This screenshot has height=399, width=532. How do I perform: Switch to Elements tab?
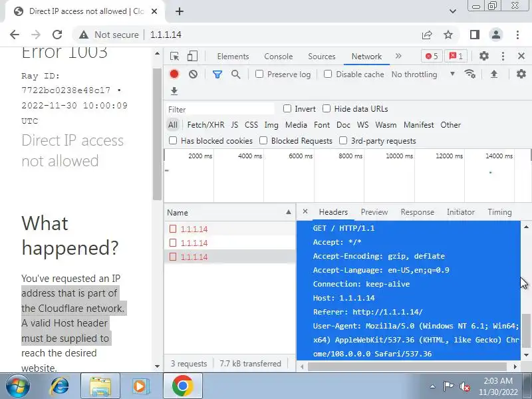click(x=233, y=57)
